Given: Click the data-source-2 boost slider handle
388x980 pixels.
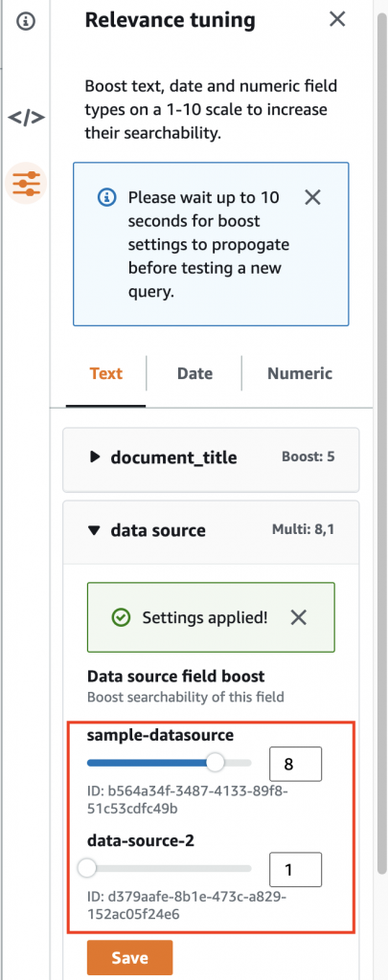Looking at the screenshot, I should 86,868.
